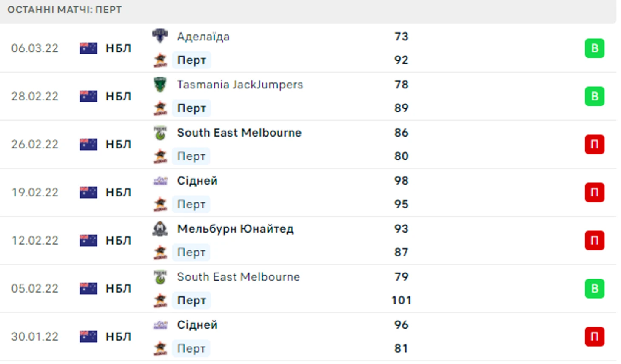This screenshot has height=364, width=621.
Task: Open the Аделаїда team link
Action: pos(203,37)
